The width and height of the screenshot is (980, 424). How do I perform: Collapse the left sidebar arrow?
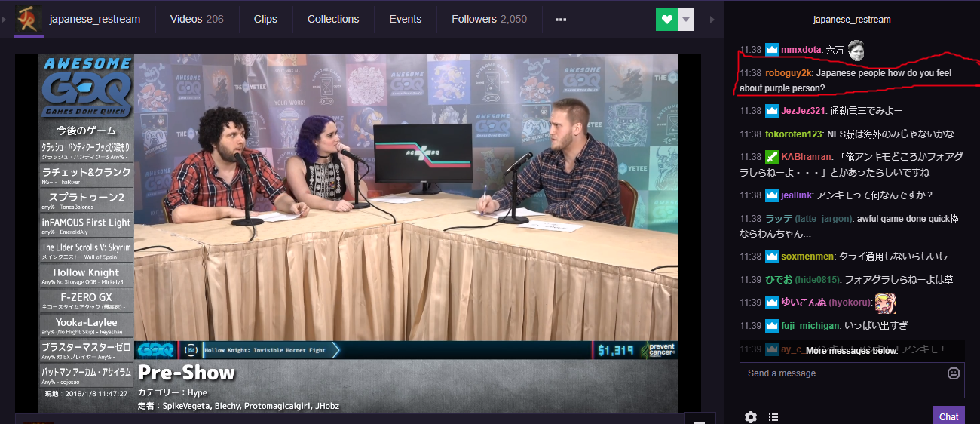tap(5, 19)
